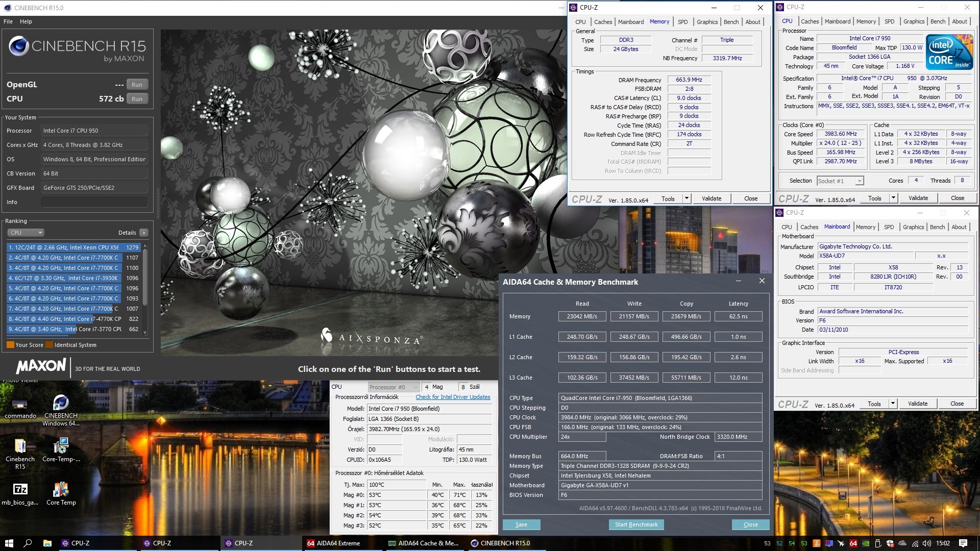Click Start Benchmark in AIDA64
Screen dimensions: 980x551
coord(636,524)
